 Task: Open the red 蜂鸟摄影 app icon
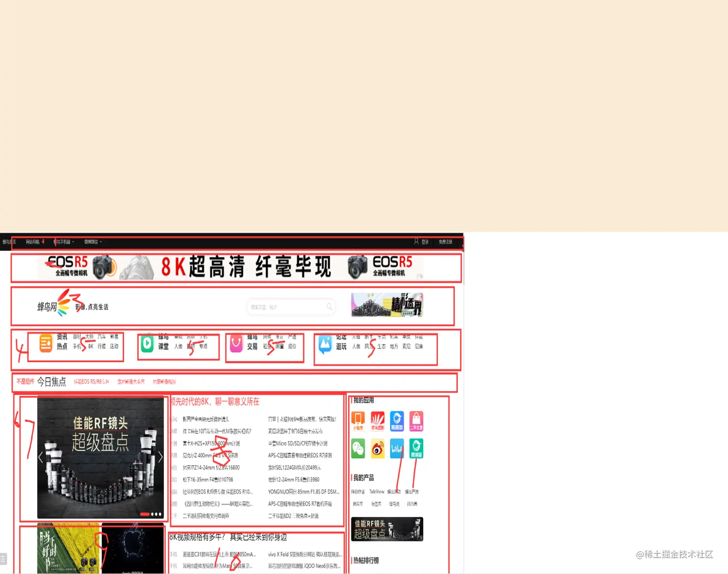pos(377,421)
